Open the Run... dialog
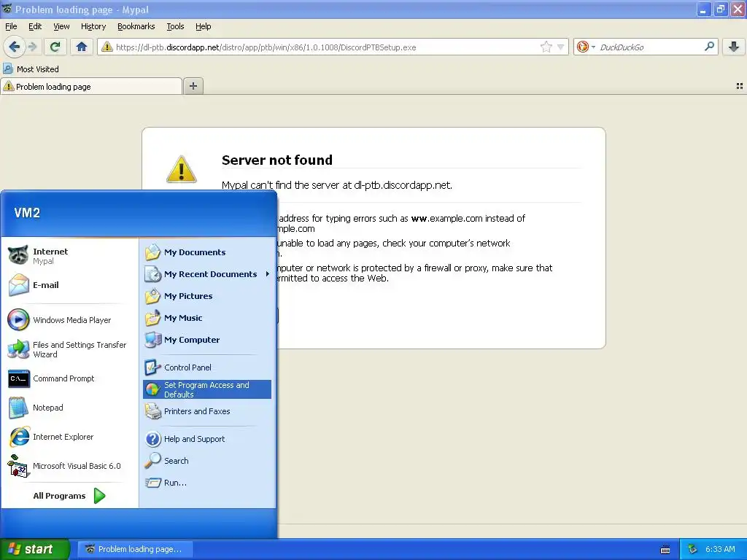Image resolution: width=747 pixels, height=560 pixels. click(x=207, y=483)
